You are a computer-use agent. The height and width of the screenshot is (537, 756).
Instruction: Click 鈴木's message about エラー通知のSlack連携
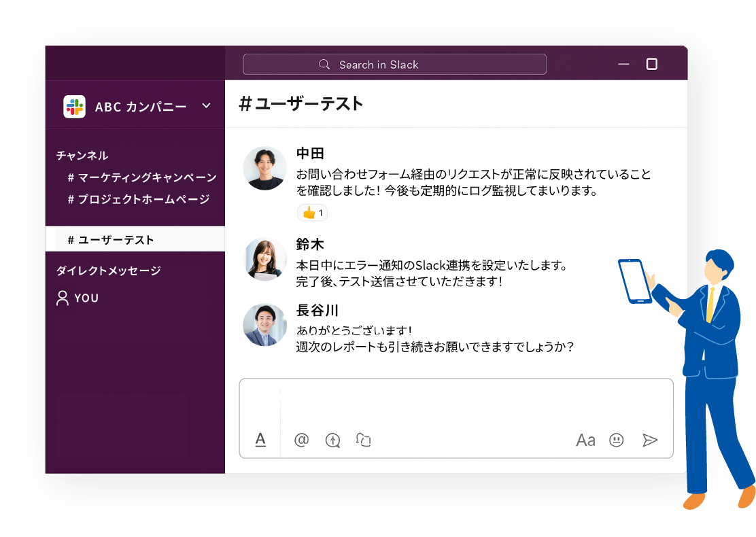pos(432,273)
